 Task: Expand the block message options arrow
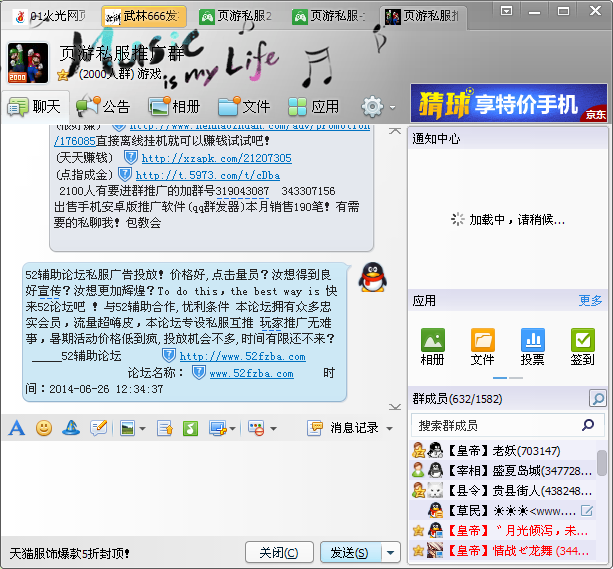click(273, 429)
